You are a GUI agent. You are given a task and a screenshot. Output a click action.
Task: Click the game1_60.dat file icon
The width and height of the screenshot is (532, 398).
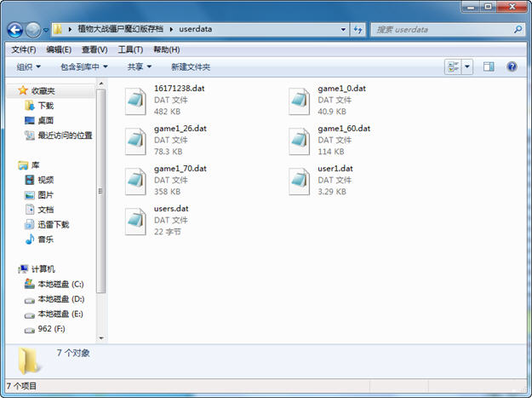(x=299, y=141)
